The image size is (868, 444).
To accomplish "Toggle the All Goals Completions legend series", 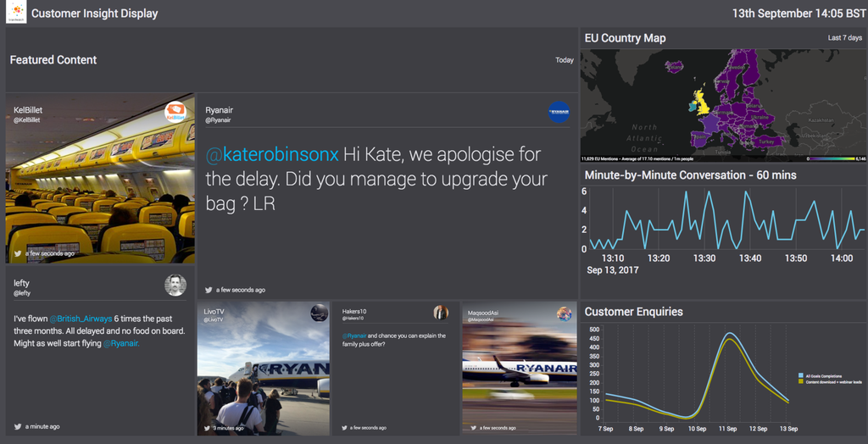I will 801,375.
